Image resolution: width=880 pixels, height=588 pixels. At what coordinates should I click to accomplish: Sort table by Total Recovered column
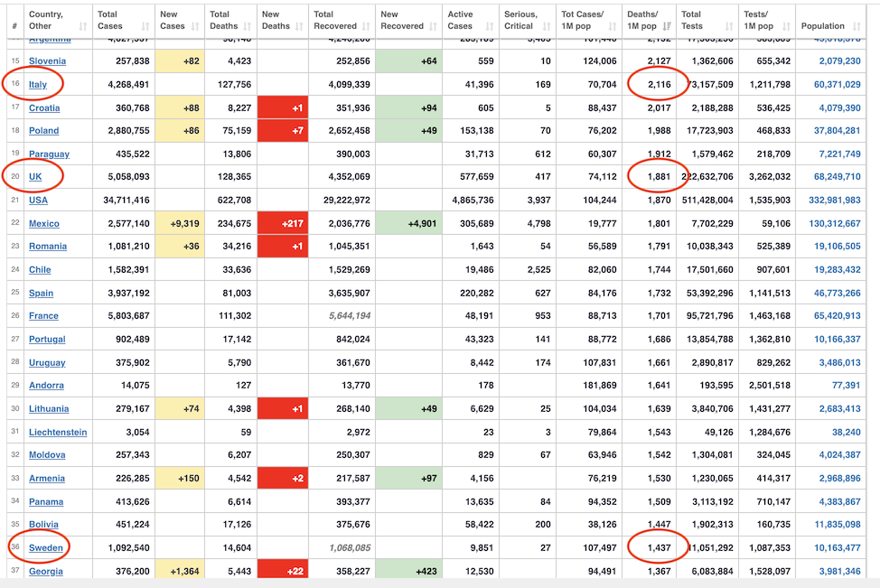(342, 21)
